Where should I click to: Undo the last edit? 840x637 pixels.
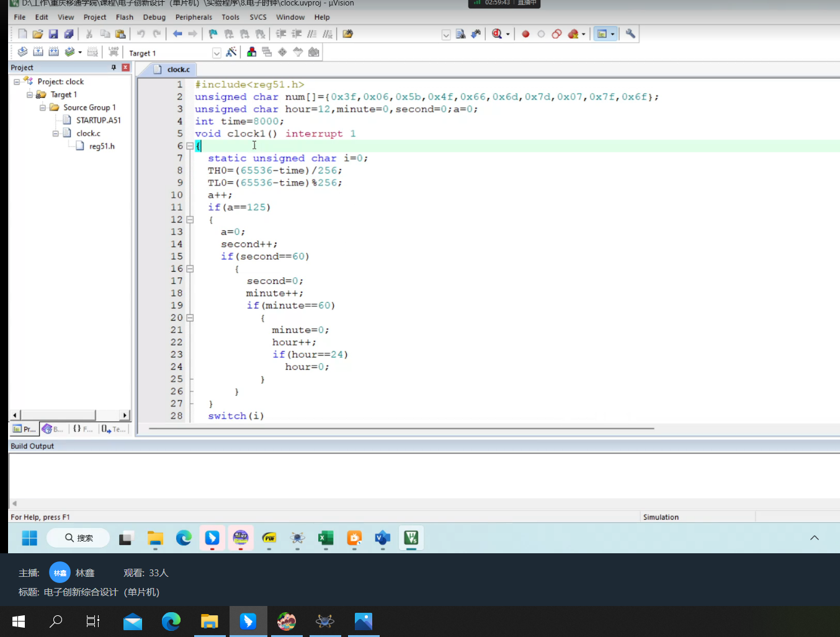141,34
